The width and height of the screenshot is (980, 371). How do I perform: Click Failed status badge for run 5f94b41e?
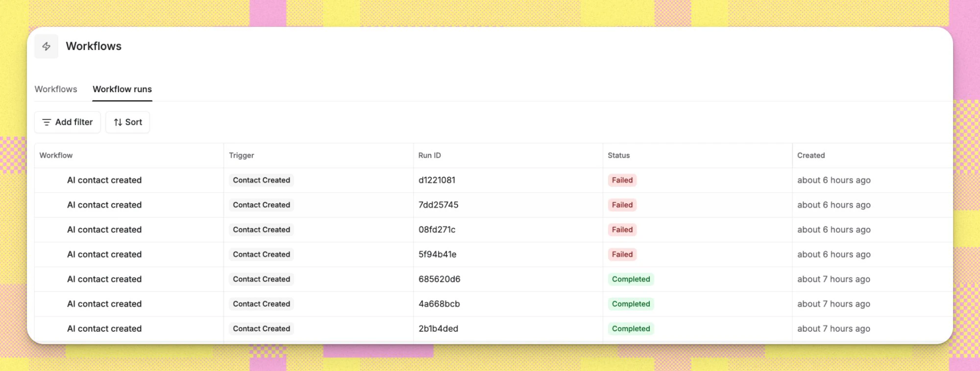click(x=622, y=254)
